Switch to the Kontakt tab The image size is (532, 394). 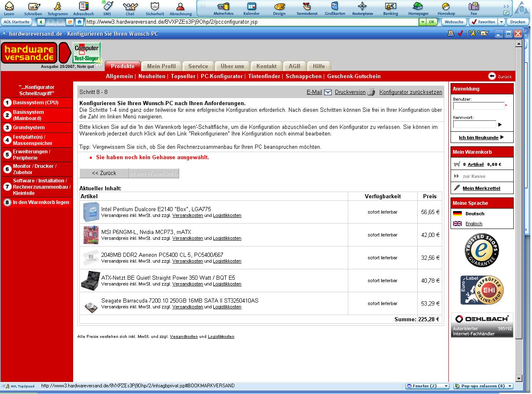pyautogui.click(x=266, y=66)
